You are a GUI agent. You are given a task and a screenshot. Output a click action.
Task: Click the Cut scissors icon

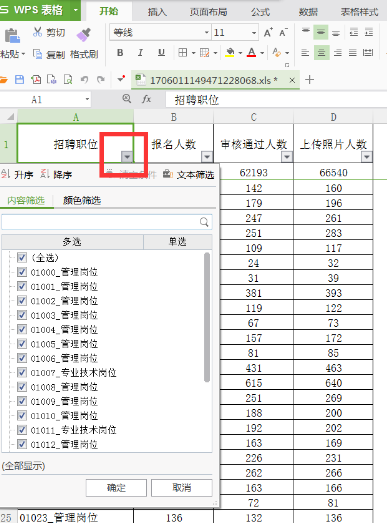point(37,32)
